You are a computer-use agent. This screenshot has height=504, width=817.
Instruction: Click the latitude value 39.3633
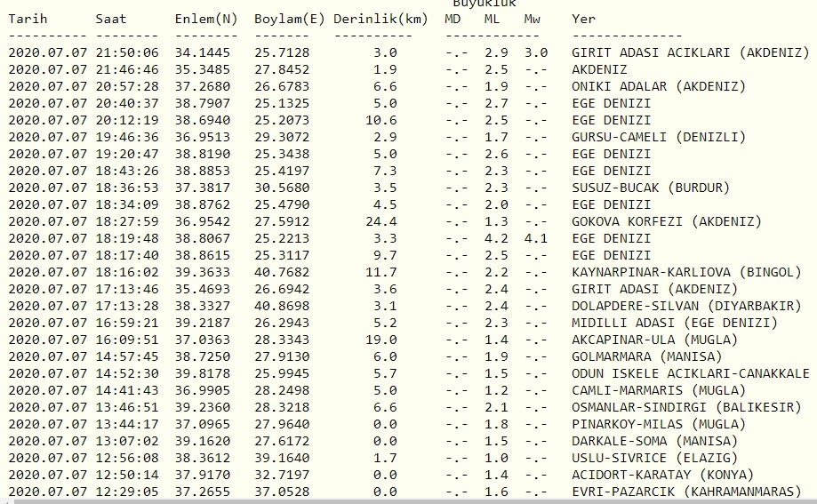click(206, 272)
